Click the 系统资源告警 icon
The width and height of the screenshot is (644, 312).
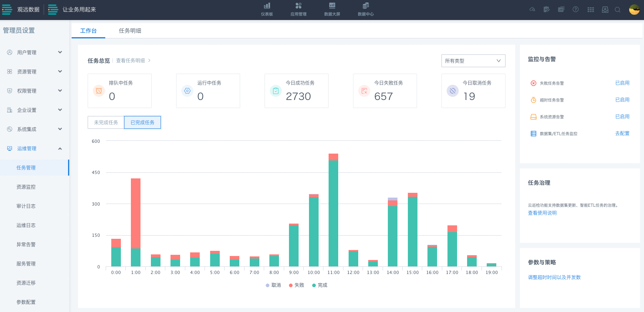pos(534,117)
